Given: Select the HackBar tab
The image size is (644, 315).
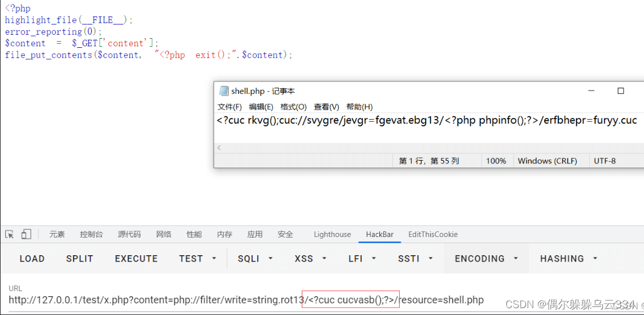Looking at the screenshot, I should [379, 235].
